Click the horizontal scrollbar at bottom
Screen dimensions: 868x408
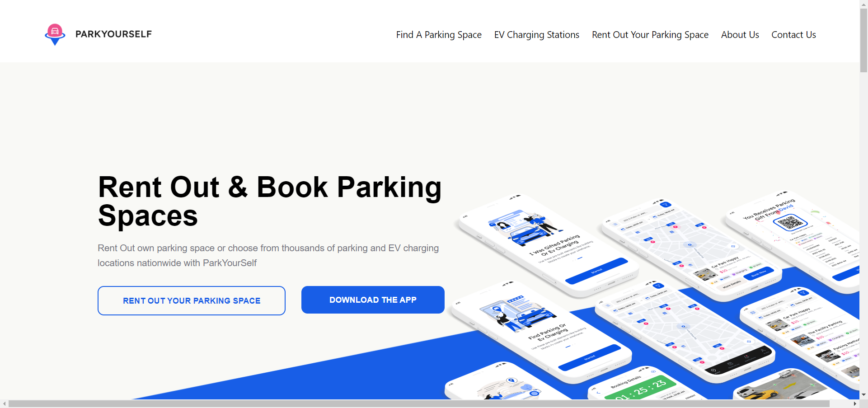click(419, 403)
